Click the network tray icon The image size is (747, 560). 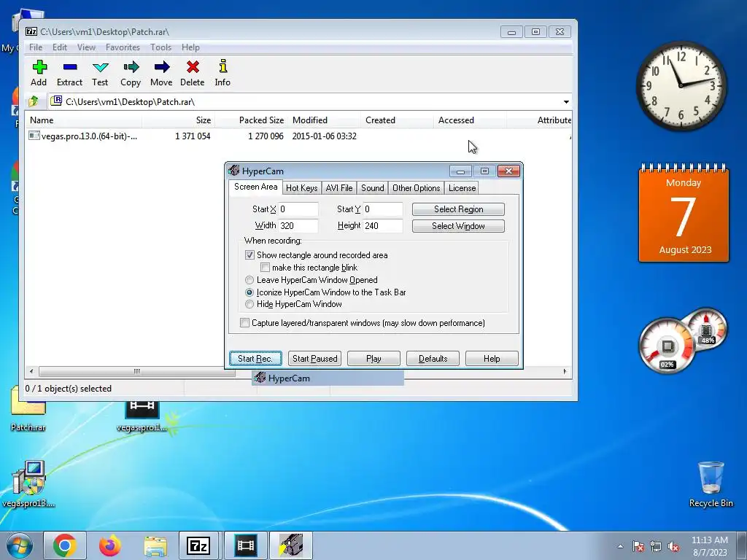click(x=656, y=546)
